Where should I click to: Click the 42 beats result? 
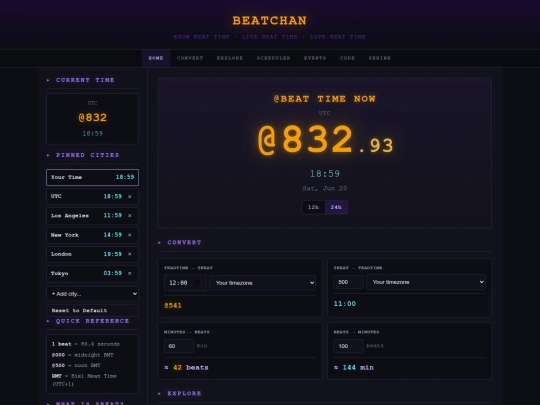(x=186, y=367)
